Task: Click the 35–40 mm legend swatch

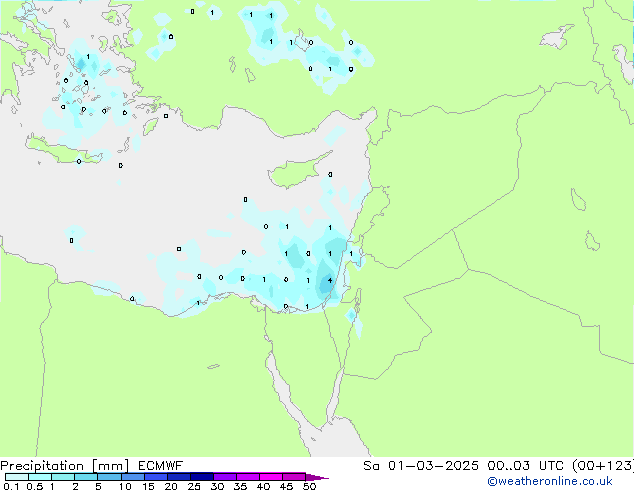Action: (x=248, y=477)
